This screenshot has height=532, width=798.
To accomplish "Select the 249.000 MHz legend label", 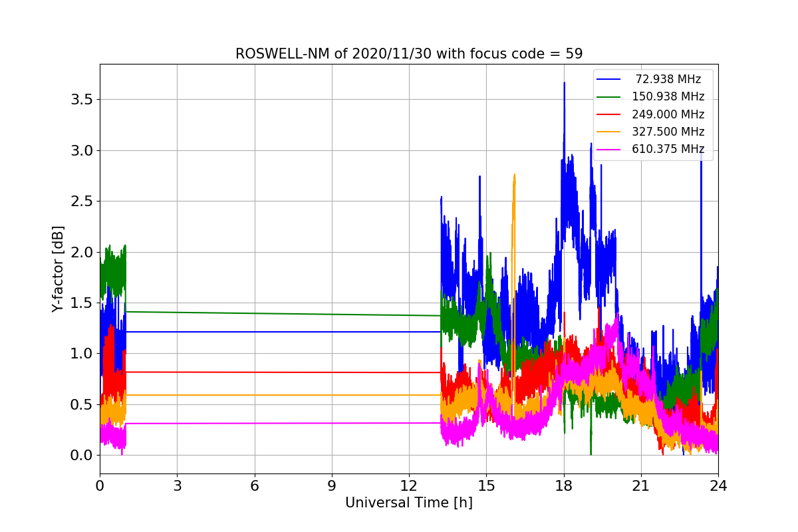I will click(668, 114).
